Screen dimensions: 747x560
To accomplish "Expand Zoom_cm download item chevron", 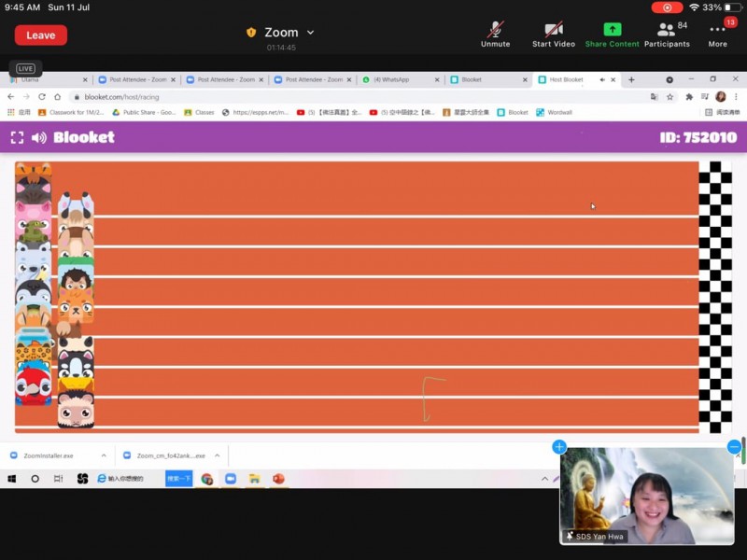I will click(218, 455).
